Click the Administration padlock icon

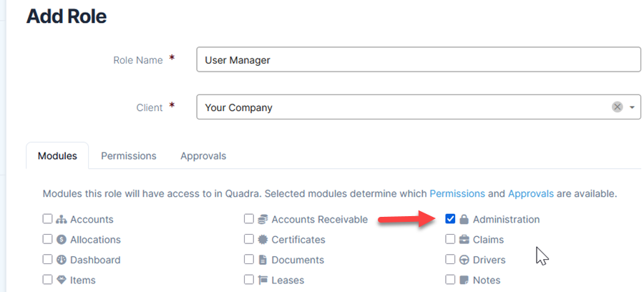coord(464,219)
